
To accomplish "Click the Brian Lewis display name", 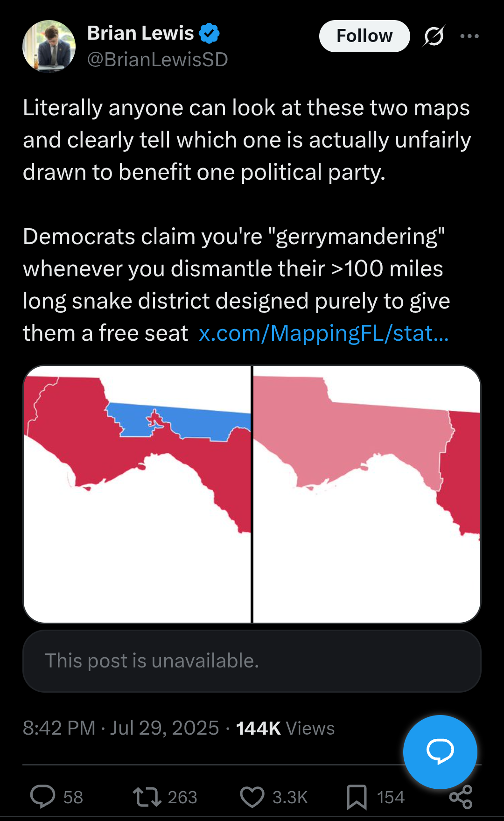I will pyautogui.click(x=140, y=33).
